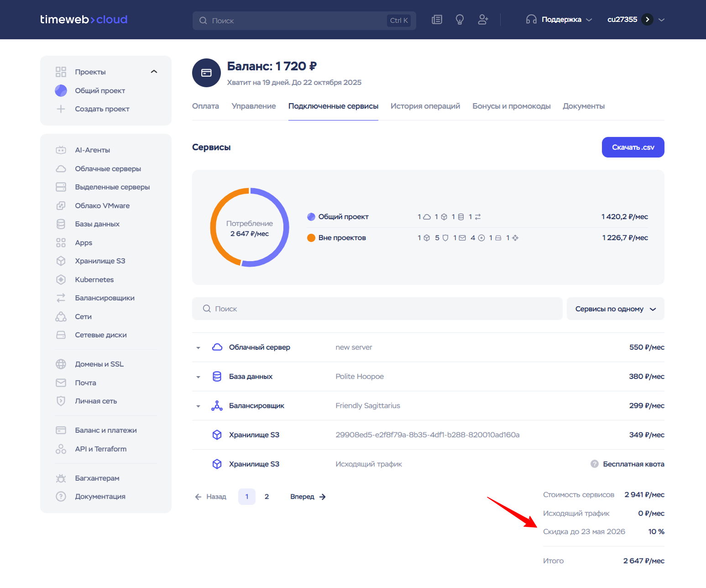Switch to the Бонусы и промокоды tab
The width and height of the screenshot is (706, 588).
(511, 106)
